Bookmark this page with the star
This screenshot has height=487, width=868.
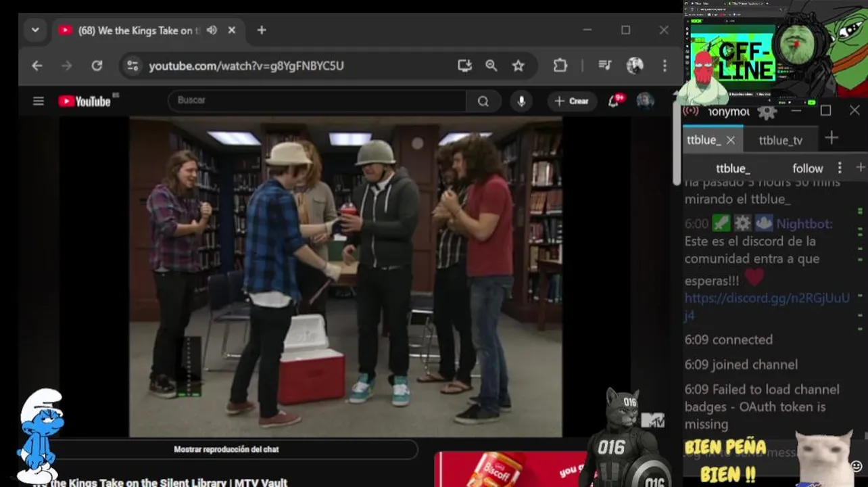(x=518, y=66)
